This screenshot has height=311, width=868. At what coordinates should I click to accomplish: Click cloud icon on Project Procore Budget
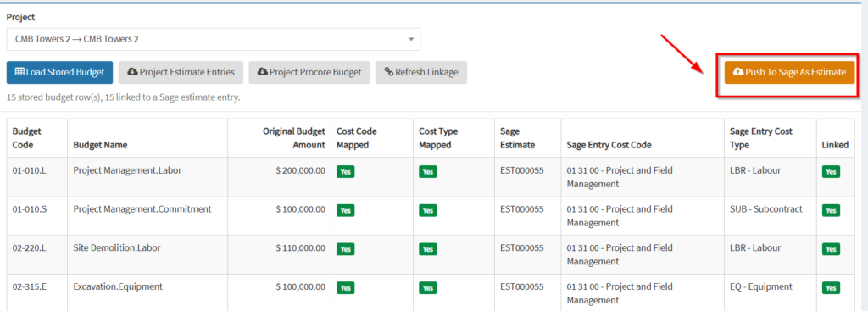263,73
